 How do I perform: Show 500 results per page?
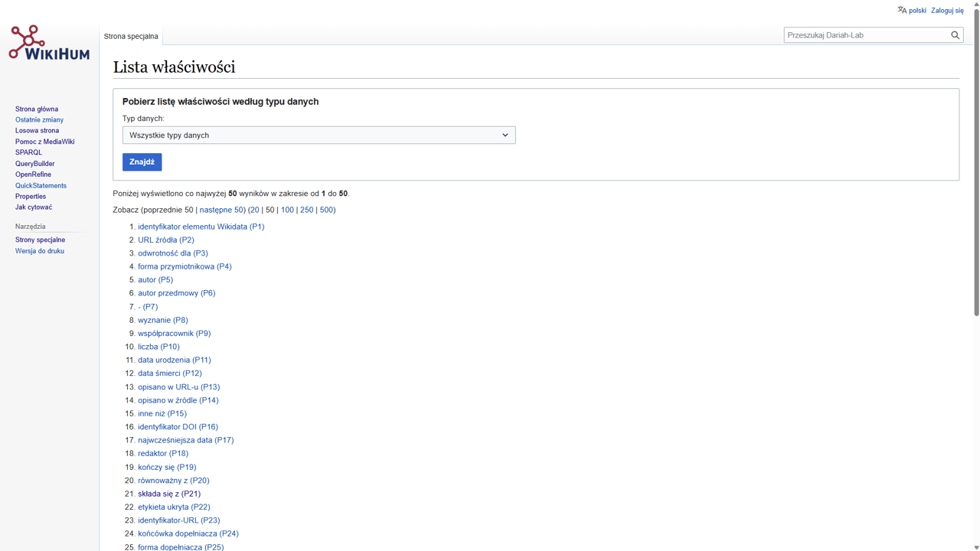pos(326,210)
